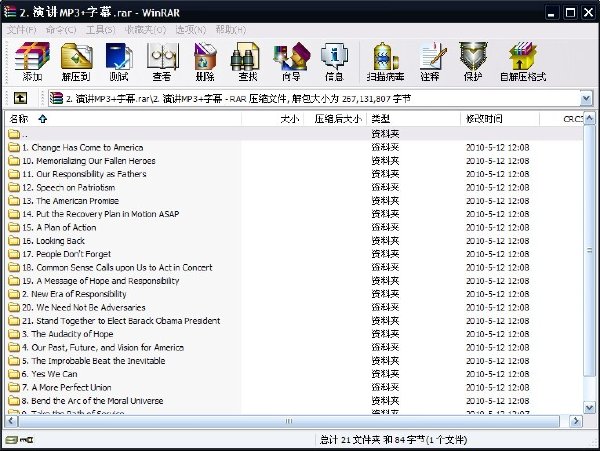Click the 自解压格式 (SFX) toolbar icon

click(523, 61)
